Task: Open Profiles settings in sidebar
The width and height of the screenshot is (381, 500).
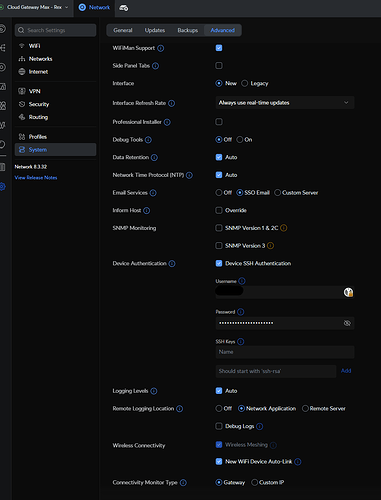Action: click(55, 137)
